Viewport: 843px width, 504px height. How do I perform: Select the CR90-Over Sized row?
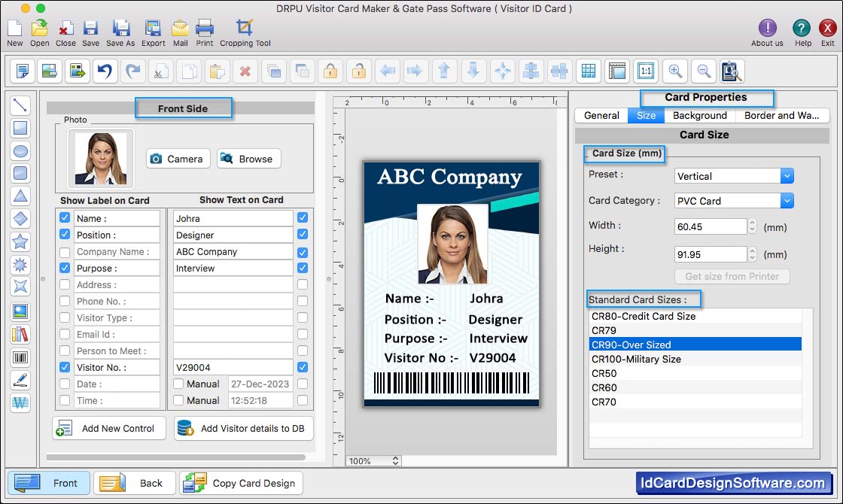(695, 345)
